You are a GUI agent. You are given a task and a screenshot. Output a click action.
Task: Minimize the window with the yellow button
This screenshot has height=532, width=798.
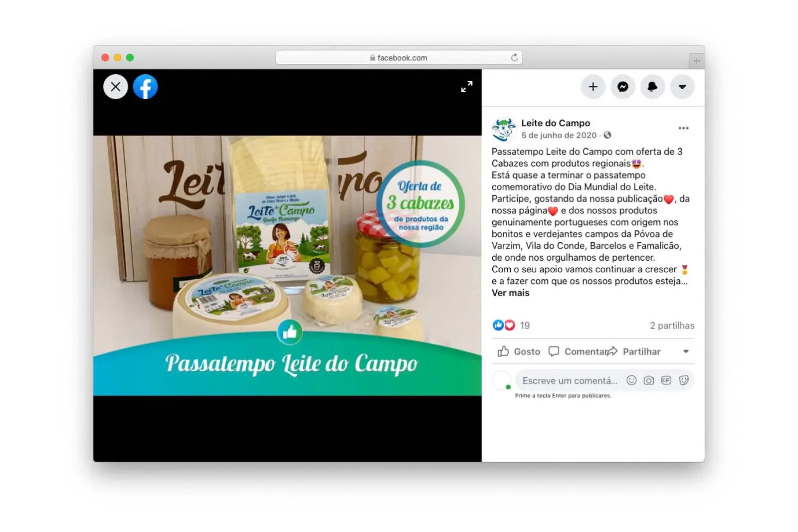pyautogui.click(x=118, y=57)
